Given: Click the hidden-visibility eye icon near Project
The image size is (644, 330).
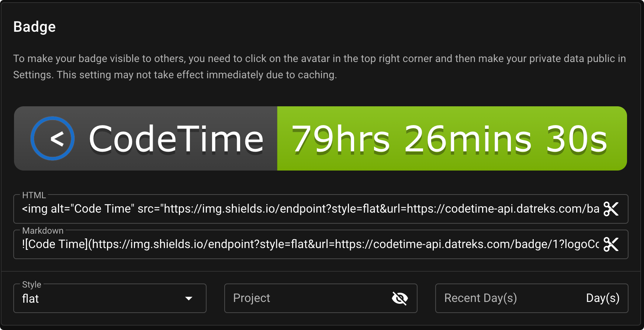Looking at the screenshot, I should (401, 298).
